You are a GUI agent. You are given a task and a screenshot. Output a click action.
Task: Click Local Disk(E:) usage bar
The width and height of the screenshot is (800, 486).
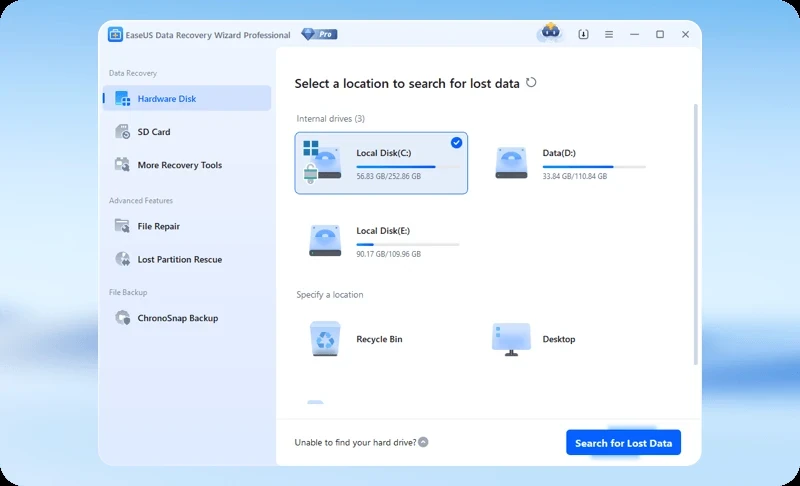(408, 245)
